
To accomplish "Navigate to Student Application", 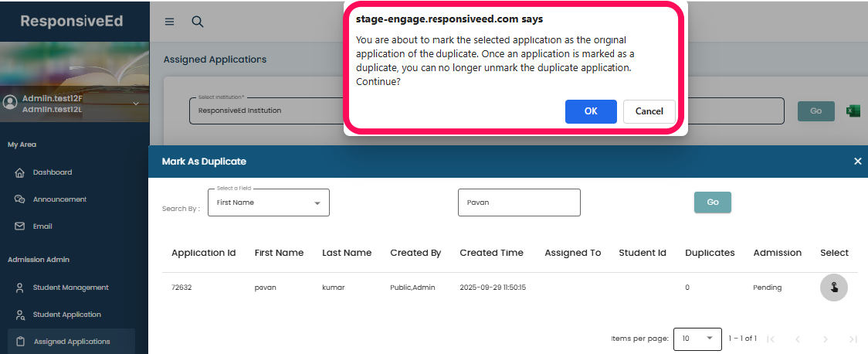I will tap(66, 315).
